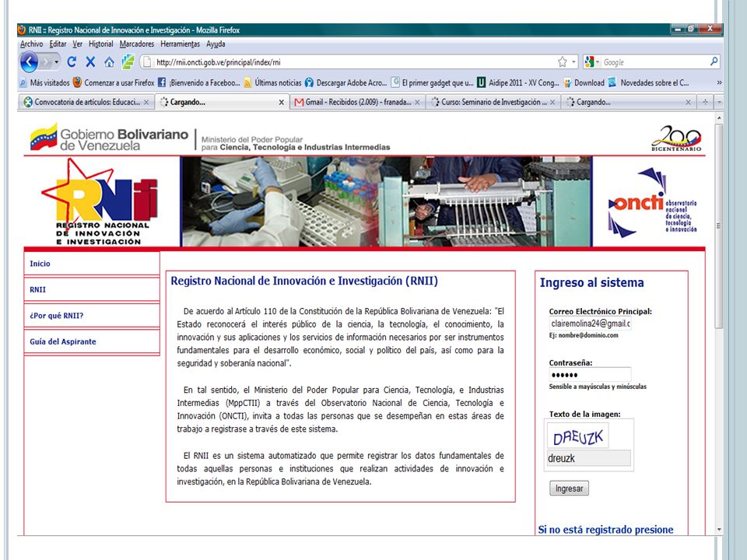Screen dimensions: 747x560
Task: Click the Contraseña password field
Action: (x=590, y=375)
